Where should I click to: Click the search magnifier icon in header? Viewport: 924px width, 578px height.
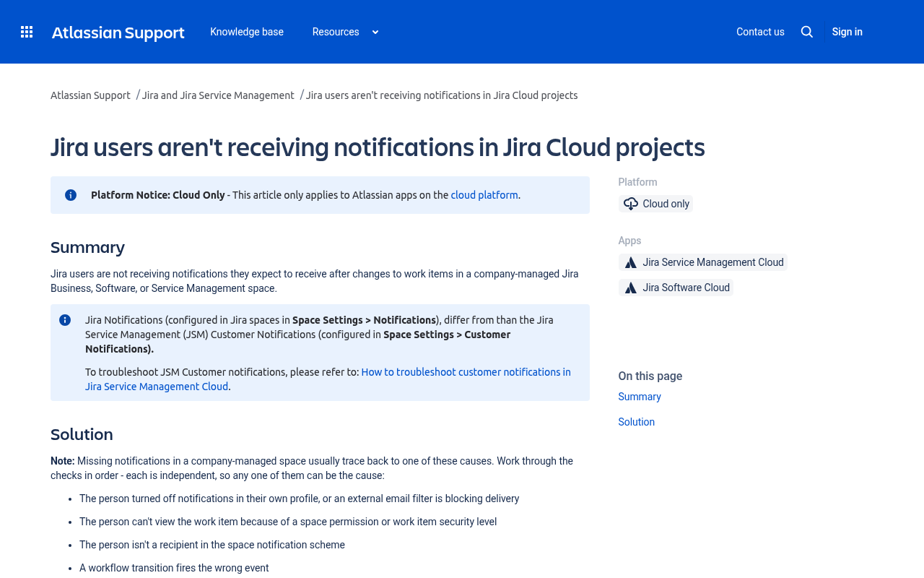pos(807,32)
